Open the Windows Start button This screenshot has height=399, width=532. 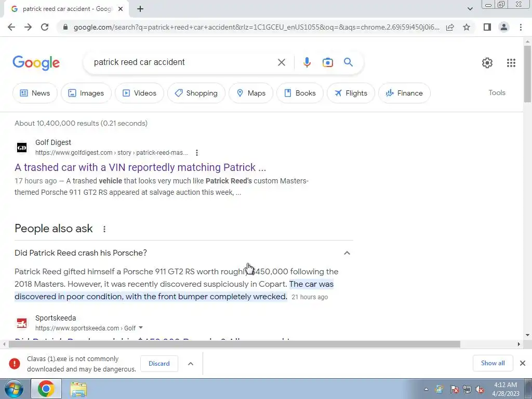14,389
